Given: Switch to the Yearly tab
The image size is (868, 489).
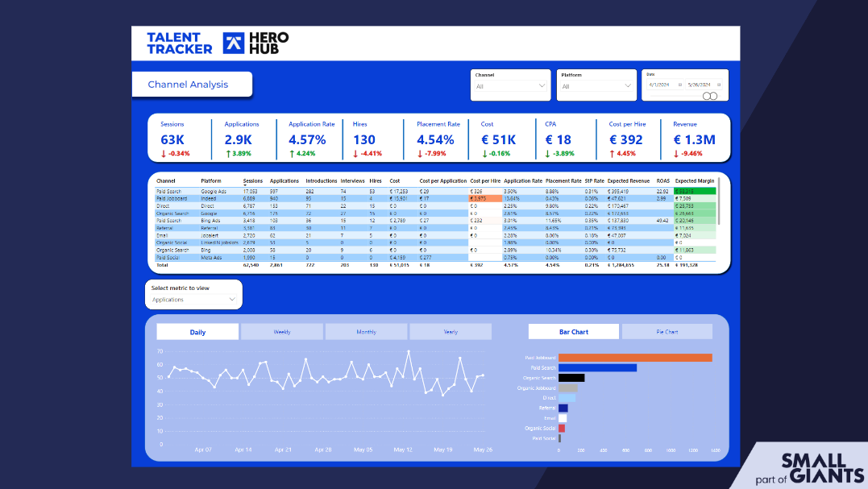Looking at the screenshot, I should pos(450,331).
